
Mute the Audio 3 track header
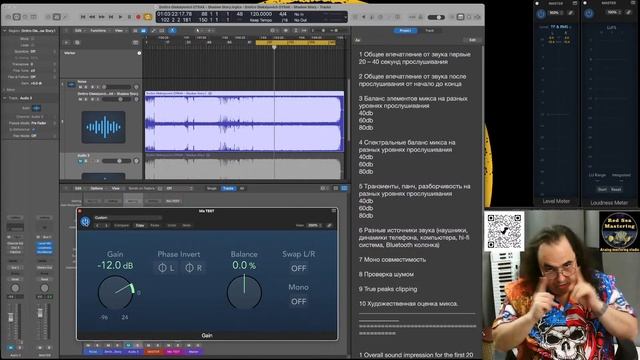[80, 161]
